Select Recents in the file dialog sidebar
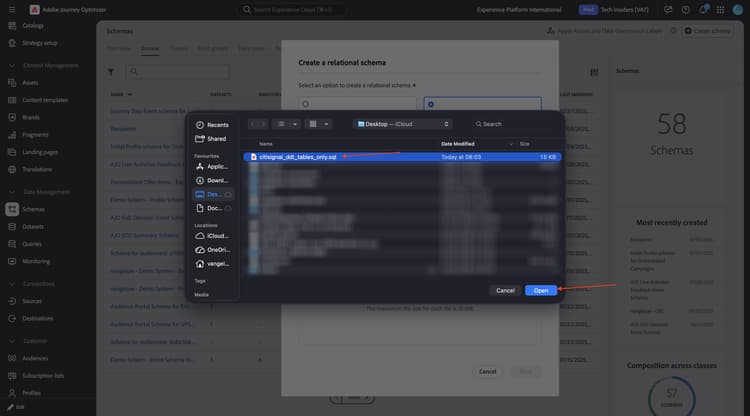This screenshot has width=750, height=416. (x=212, y=125)
